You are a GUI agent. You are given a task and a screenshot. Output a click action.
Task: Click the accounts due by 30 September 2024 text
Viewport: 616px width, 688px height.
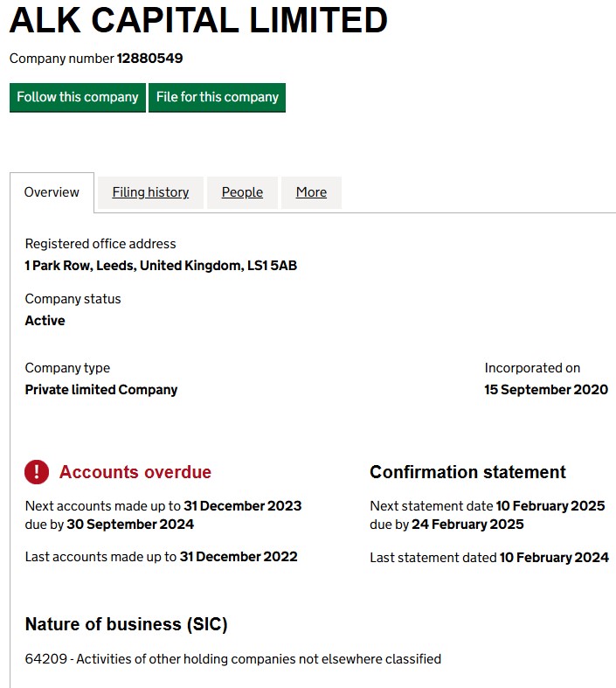click(109, 525)
